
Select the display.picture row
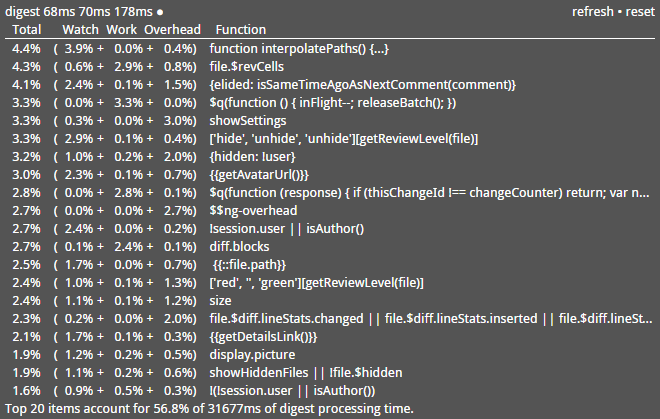[330, 355]
